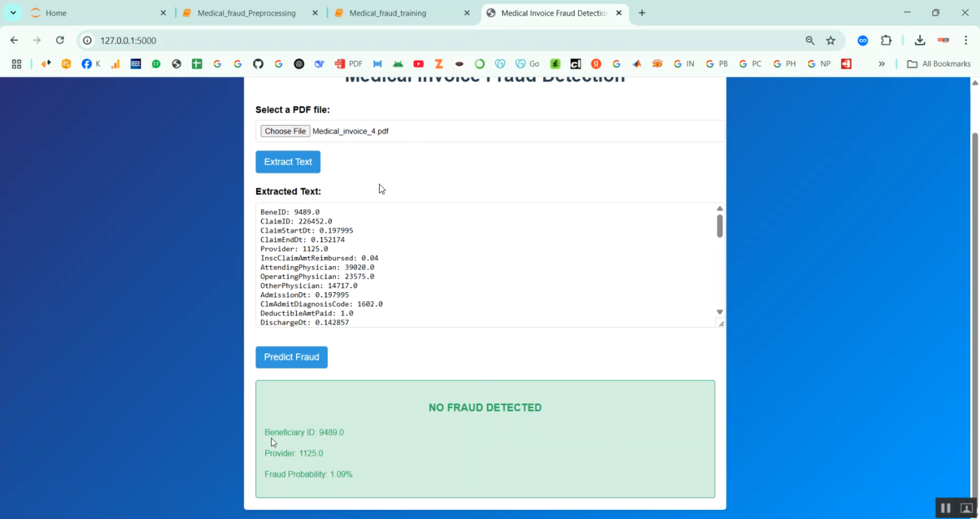Open the tab search dropdown
The height and width of the screenshot is (519, 980).
[x=13, y=13]
